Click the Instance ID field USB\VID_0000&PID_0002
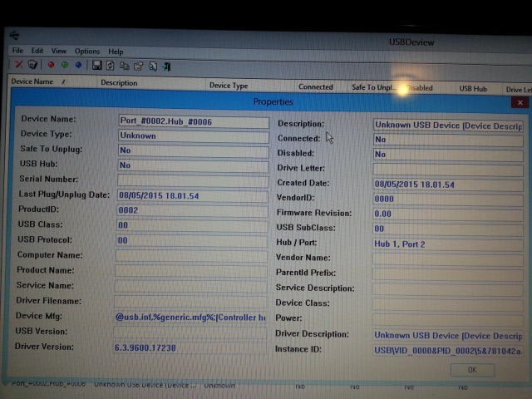Image resolution: width=532 pixels, height=399 pixels. (x=448, y=351)
